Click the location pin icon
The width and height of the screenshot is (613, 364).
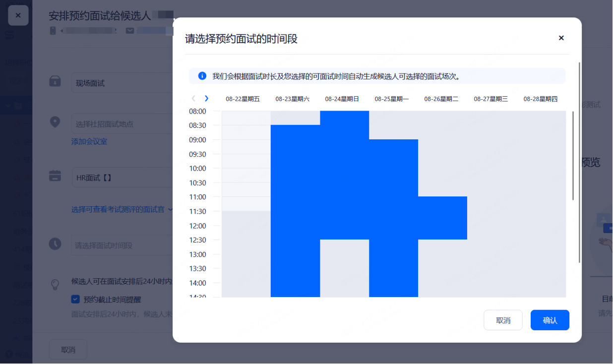coord(55,122)
